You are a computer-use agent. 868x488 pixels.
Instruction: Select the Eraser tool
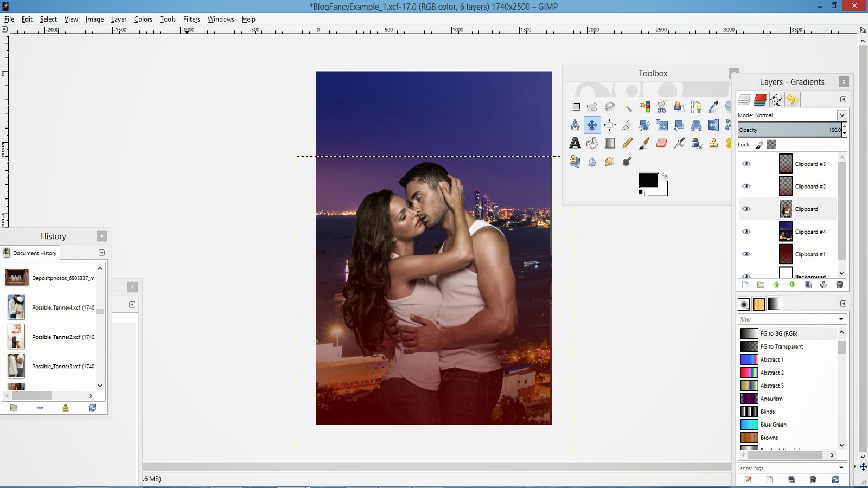pyautogui.click(x=662, y=143)
